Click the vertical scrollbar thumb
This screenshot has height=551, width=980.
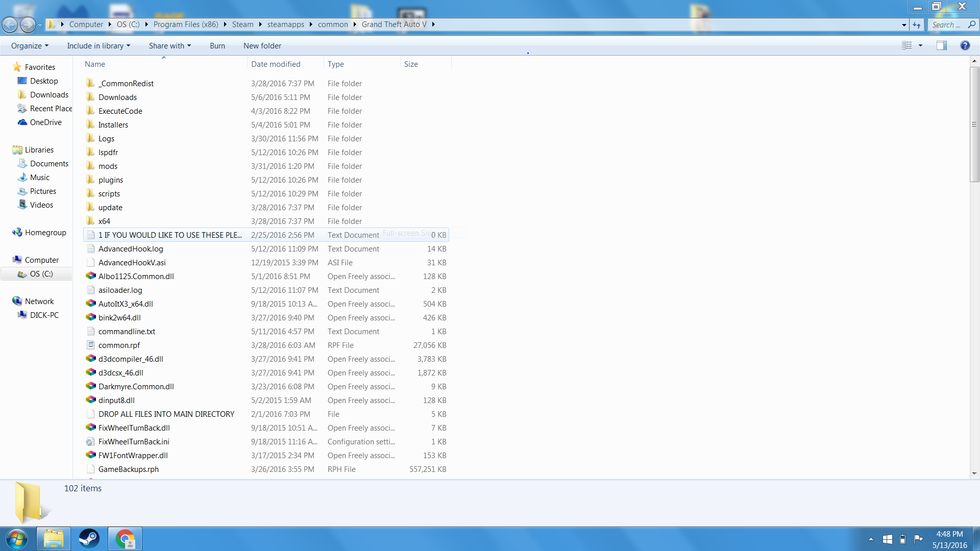(974, 125)
